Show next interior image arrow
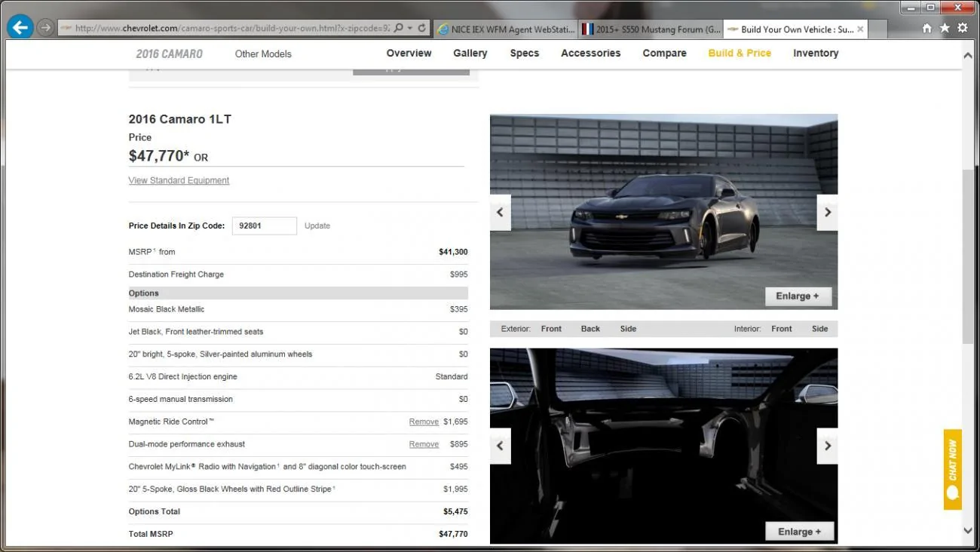This screenshot has width=980, height=552. pos(827,446)
